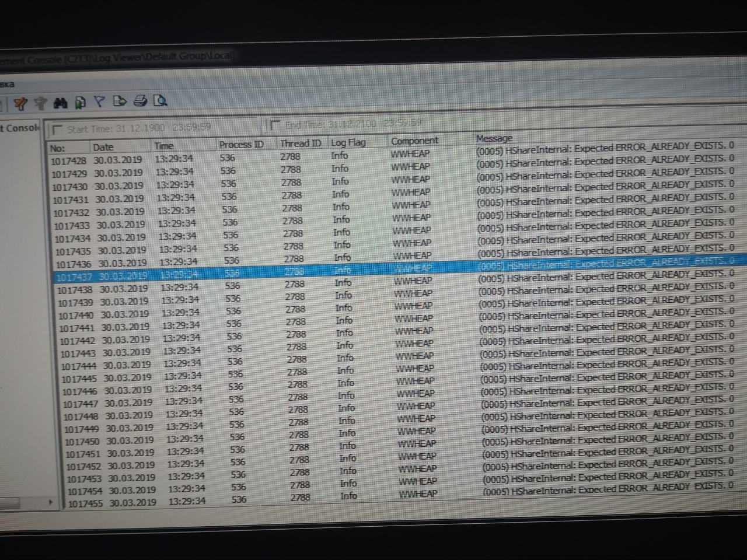747x560 pixels.
Task: Sort by the Process ID column header
Action: (241, 144)
